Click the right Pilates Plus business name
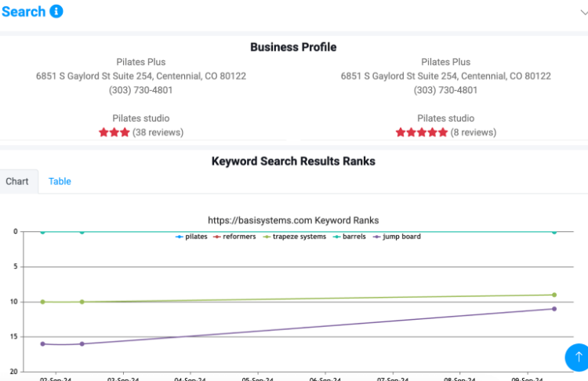Image resolution: width=588 pixels, height=381 pixels. (445, 62)
